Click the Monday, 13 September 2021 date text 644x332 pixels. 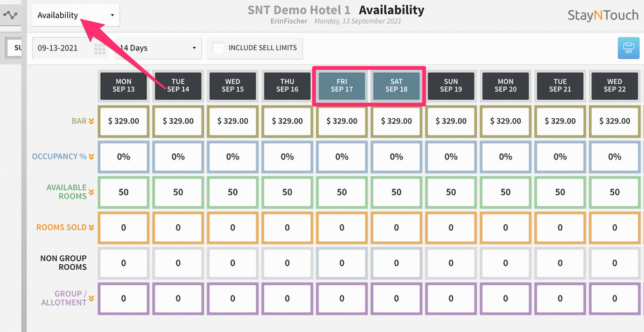click(357, 21)
